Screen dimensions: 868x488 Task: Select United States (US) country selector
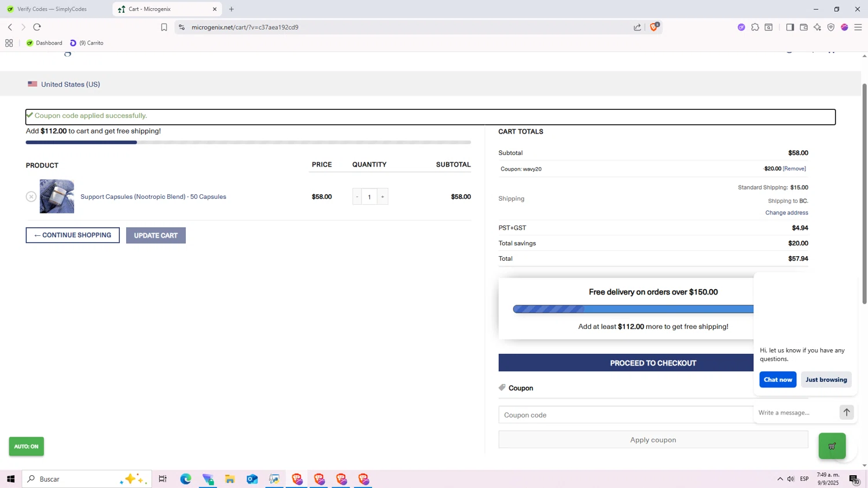(x=64, y=84)
